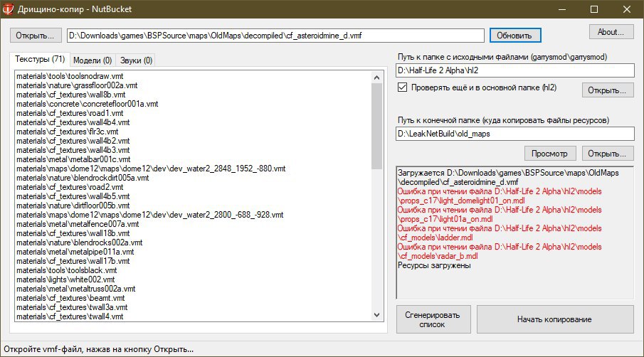644x357 pixels.
Task: Select materials\cf_textures\wall4b2.vmt
Action: tap(73, 141)
